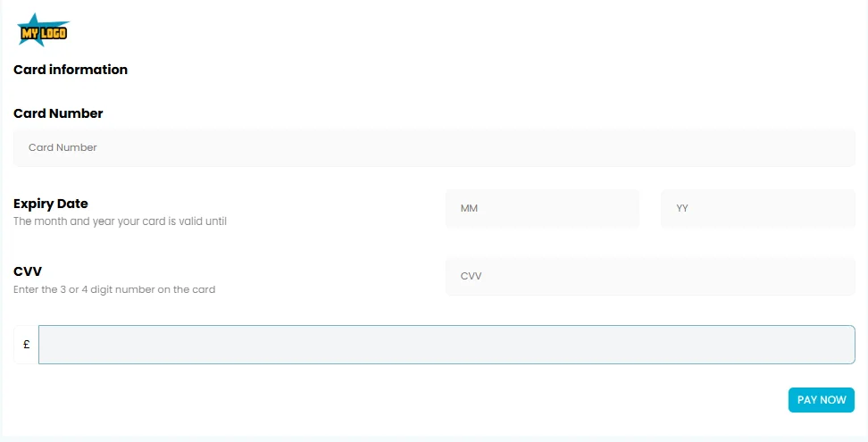Click the MM placeholder text
This screenshot has height=442, width=868.
(x=469, y=209)
